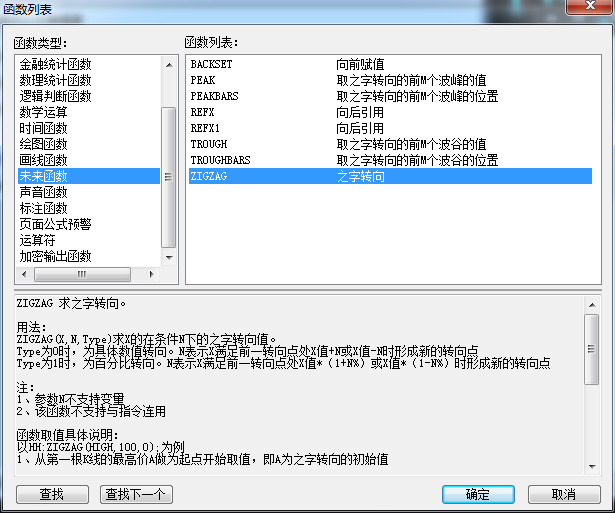The height and width of the screenshot is (513, 615).
Task: Choose TROUGH function row
Action: (390, 144)
